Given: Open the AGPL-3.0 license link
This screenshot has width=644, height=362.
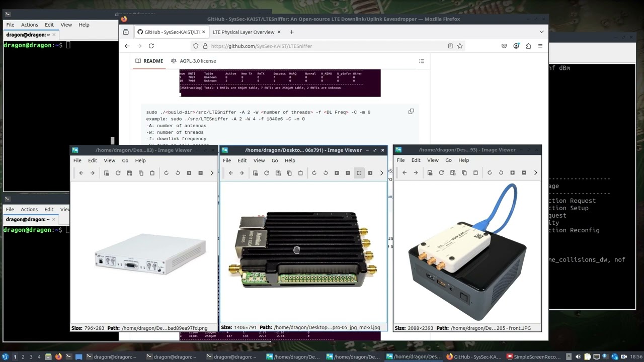Looking at the screenshot, I should pyautogui.click(x=194, y=61).
